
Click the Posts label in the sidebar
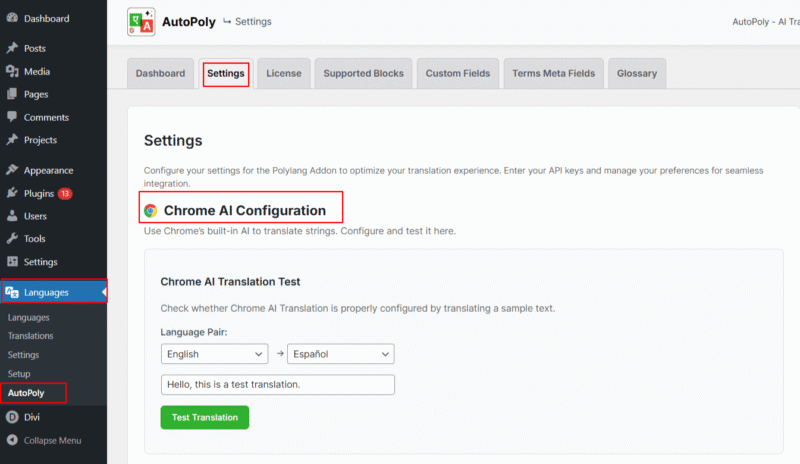(35, 48)
